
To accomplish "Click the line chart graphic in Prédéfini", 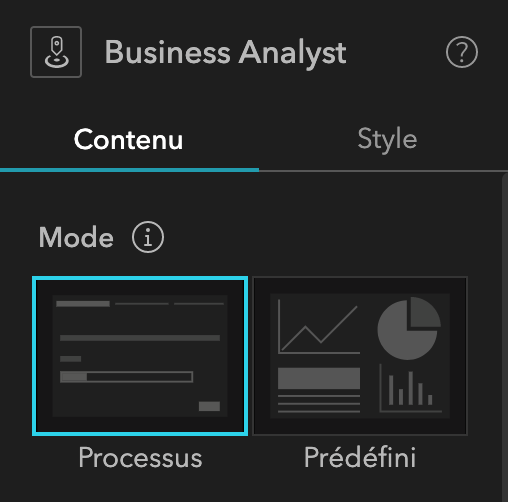I will click(x=319, y=327).
